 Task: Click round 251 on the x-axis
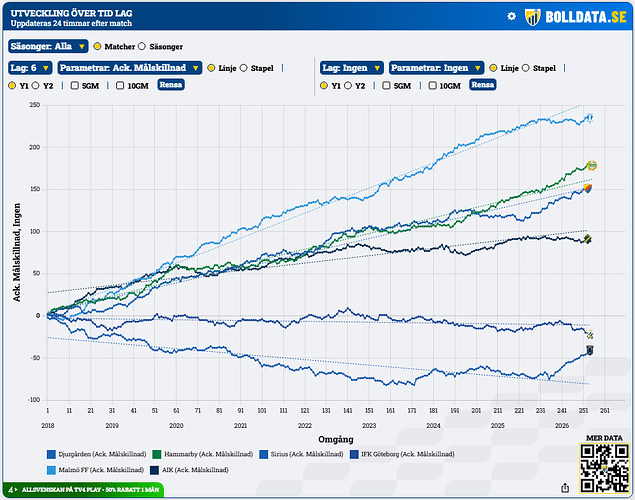[583, 411]
